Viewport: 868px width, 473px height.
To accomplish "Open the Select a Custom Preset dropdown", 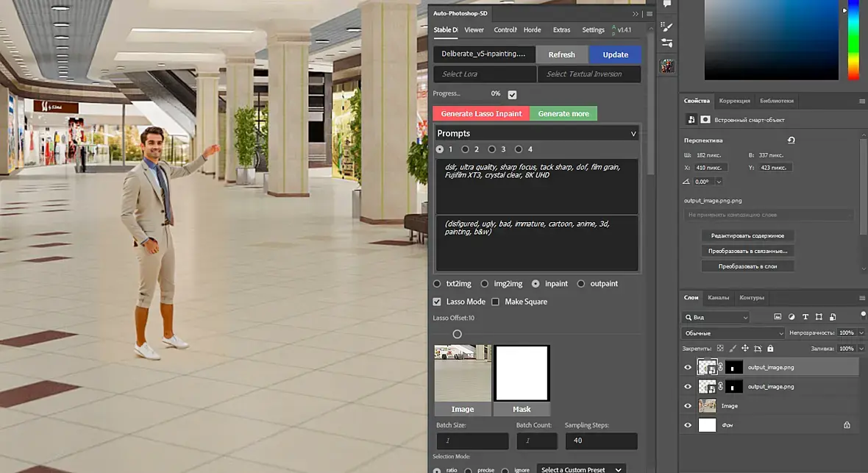I will click(x=581, y=469).
